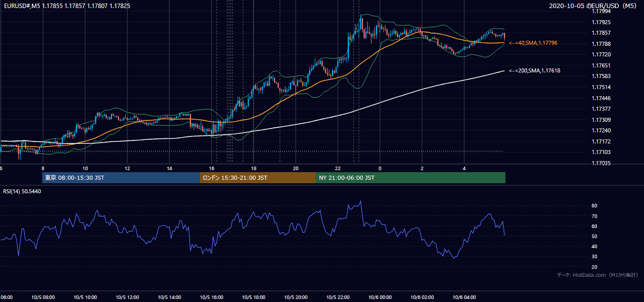Click RSI scale value 60

(595, 226)
